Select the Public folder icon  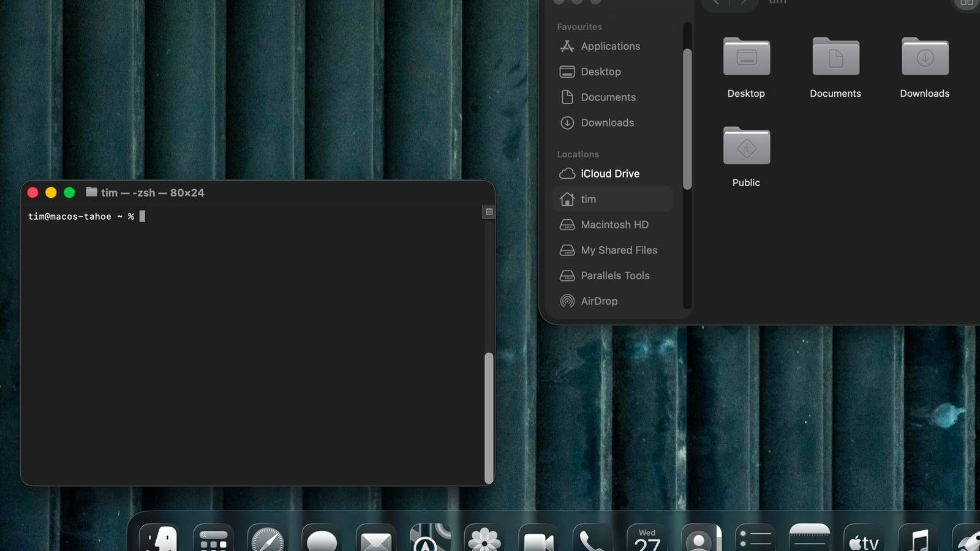(746, 147)
